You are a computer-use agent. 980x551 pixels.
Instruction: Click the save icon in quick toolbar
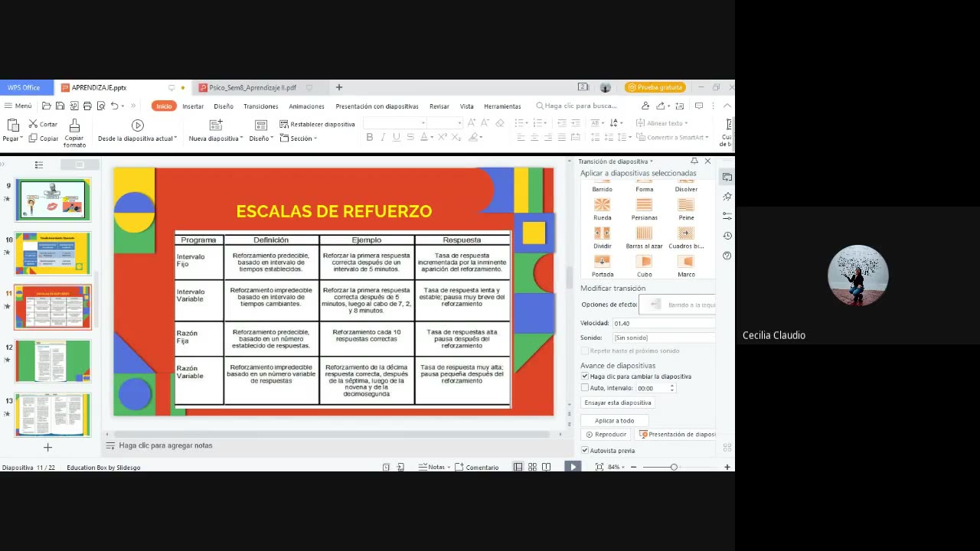[60, 106]
